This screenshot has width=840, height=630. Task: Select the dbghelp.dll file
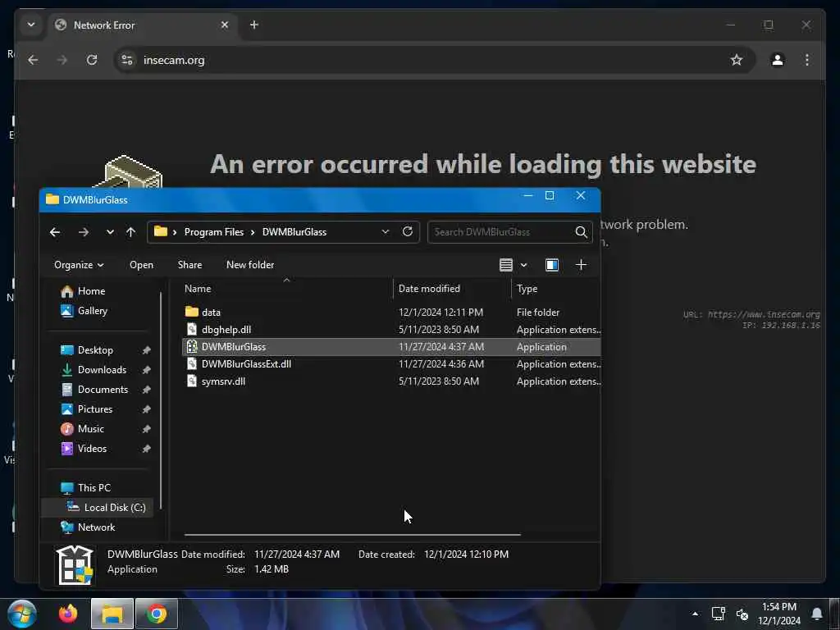391,330
